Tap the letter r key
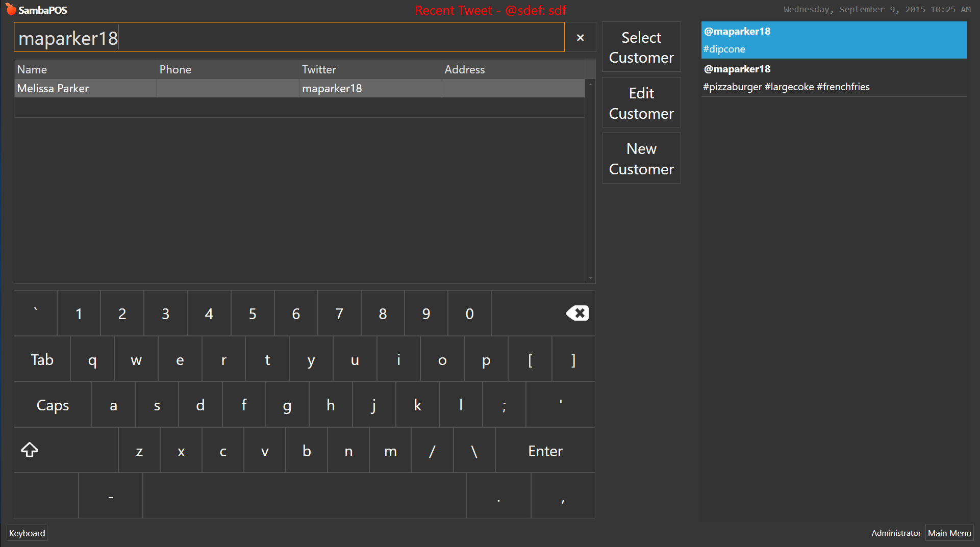The width and height of the screenshot is (980, 547). (223, 359)
